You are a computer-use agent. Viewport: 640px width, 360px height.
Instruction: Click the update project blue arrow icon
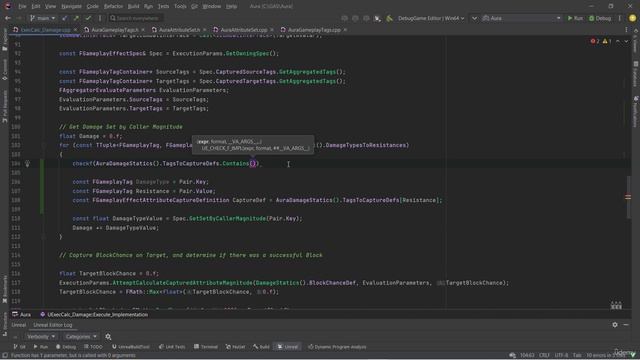pyautogui.click(x=64, y=18)
